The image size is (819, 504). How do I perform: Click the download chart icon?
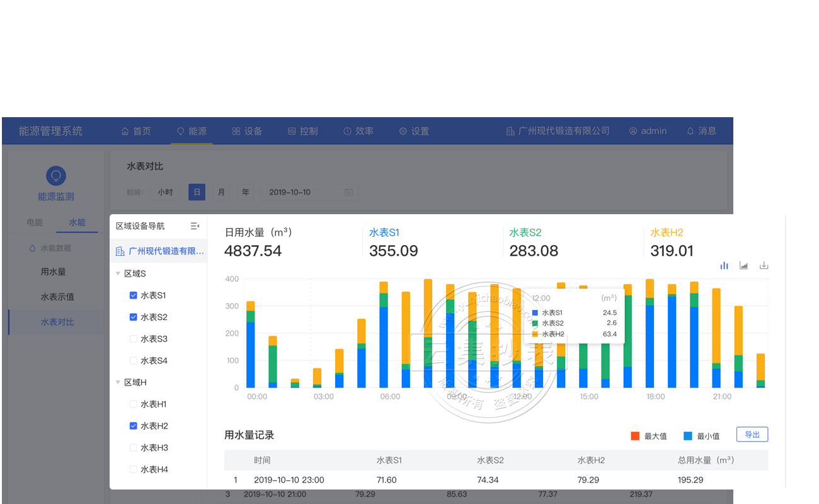[x=764, y=266]
